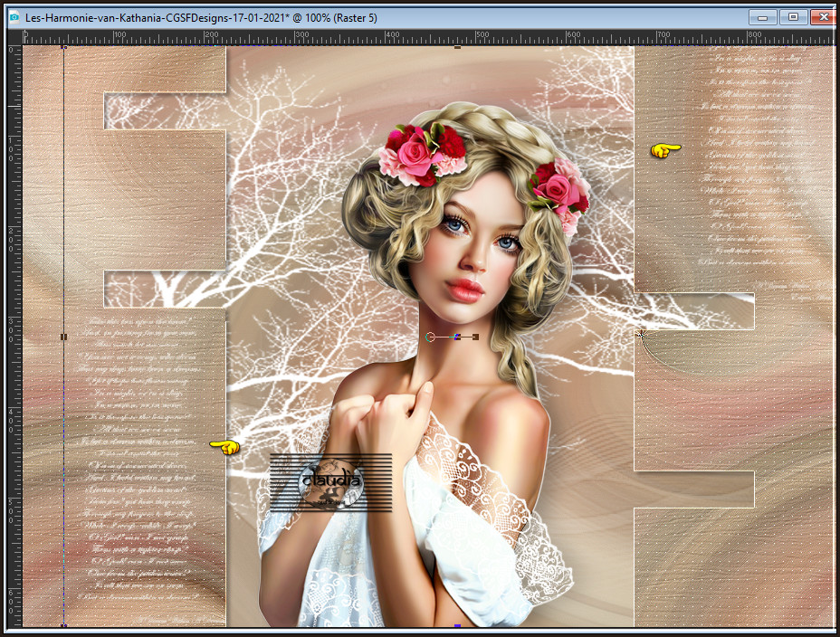Click the 500 mark on the horizontal ruler

click(x=482, y=34)
